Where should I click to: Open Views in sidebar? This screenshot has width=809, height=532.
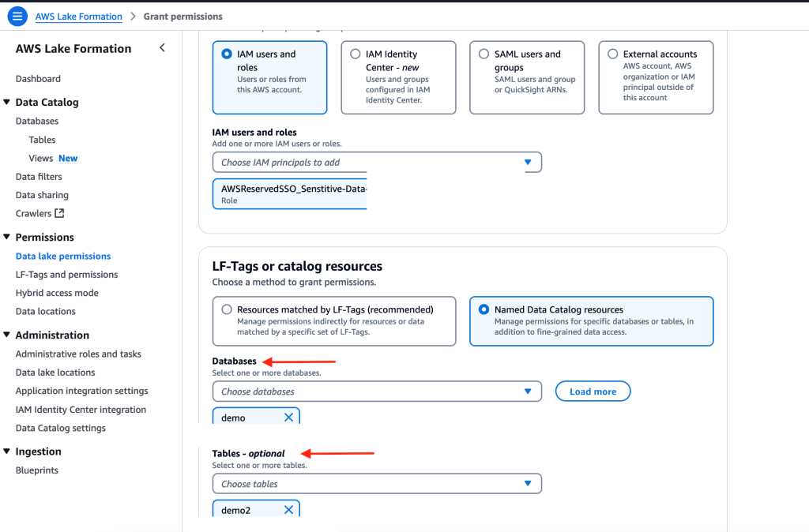[41, 159]
